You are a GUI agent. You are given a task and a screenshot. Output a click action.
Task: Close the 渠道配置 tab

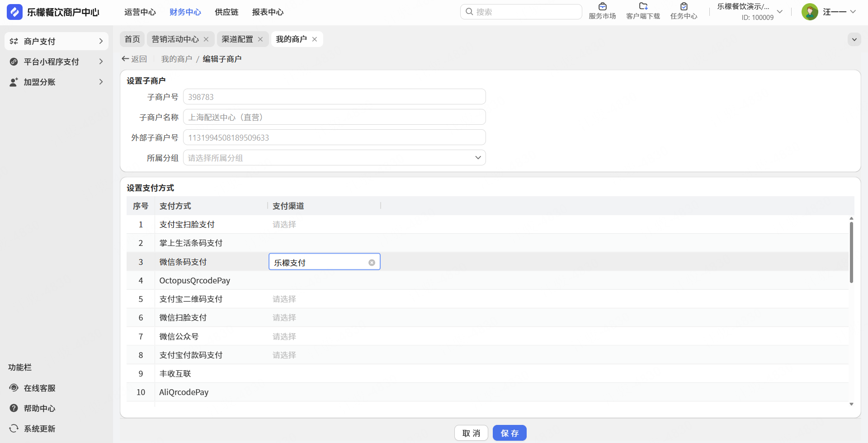260,39
